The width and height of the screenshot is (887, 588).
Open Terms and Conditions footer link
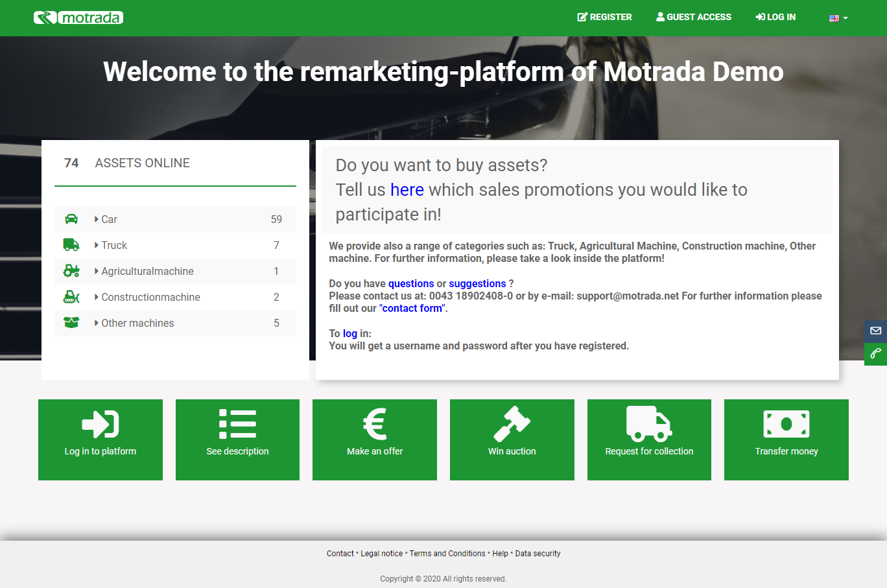click(x=447, y=554)
